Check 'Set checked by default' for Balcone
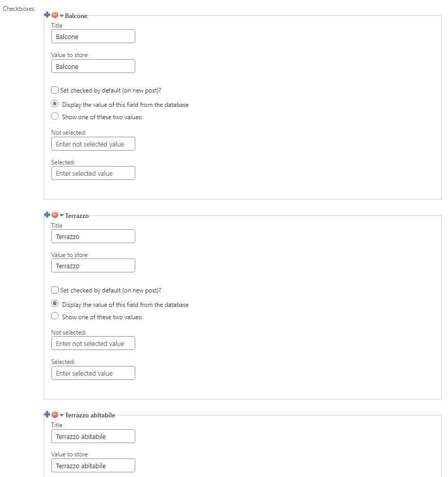 point(55,90)
